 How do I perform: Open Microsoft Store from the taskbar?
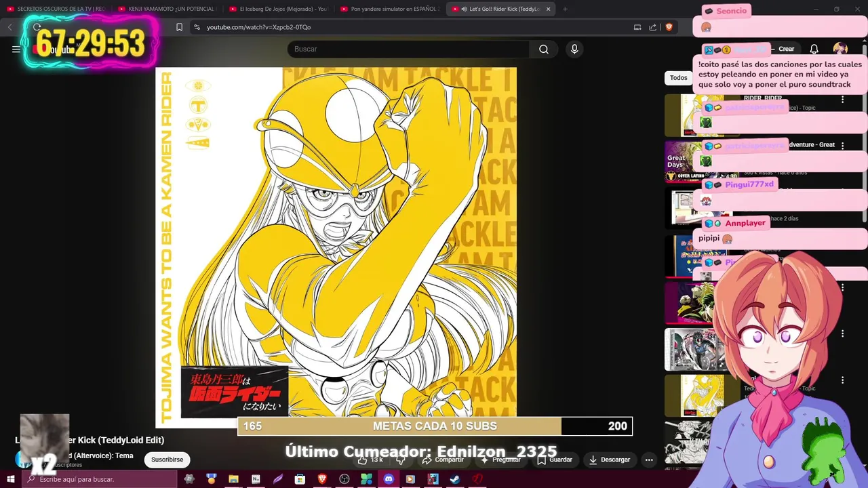pyautogui.click(x=300, y=479)
